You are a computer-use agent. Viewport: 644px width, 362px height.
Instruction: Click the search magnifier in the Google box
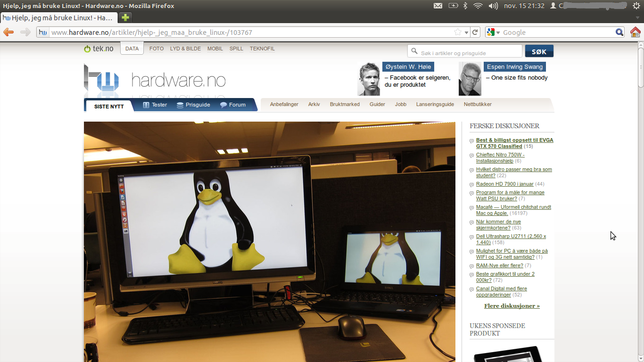point(619,33)
